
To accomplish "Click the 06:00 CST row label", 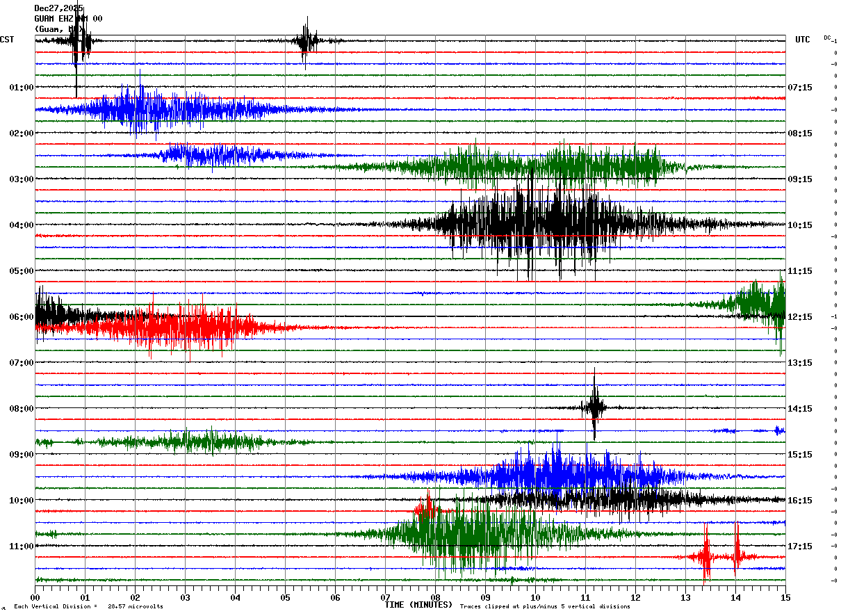I will pos(22,317).
